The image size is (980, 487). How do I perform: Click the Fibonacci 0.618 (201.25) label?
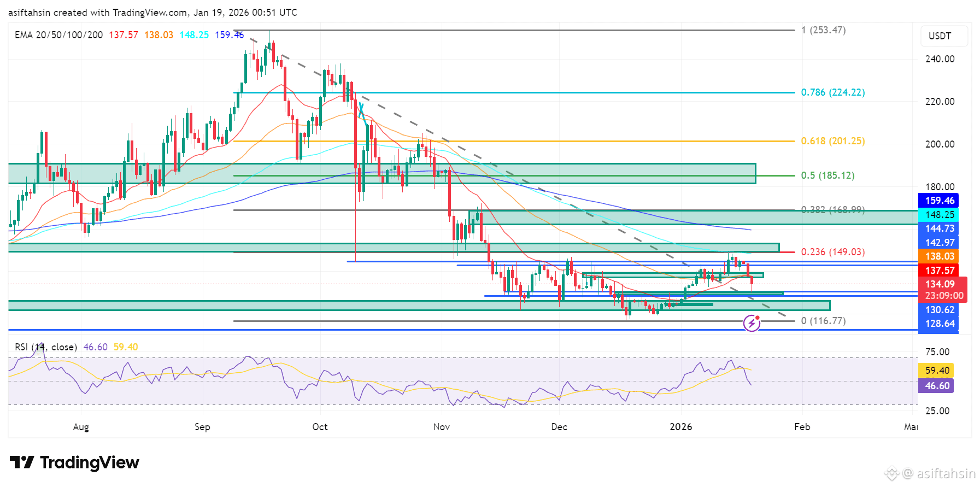tap(833, 141)
